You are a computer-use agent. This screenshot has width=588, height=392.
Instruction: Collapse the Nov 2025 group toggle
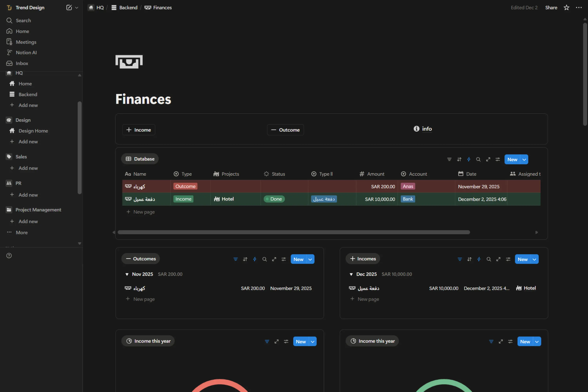pos(127,274)
